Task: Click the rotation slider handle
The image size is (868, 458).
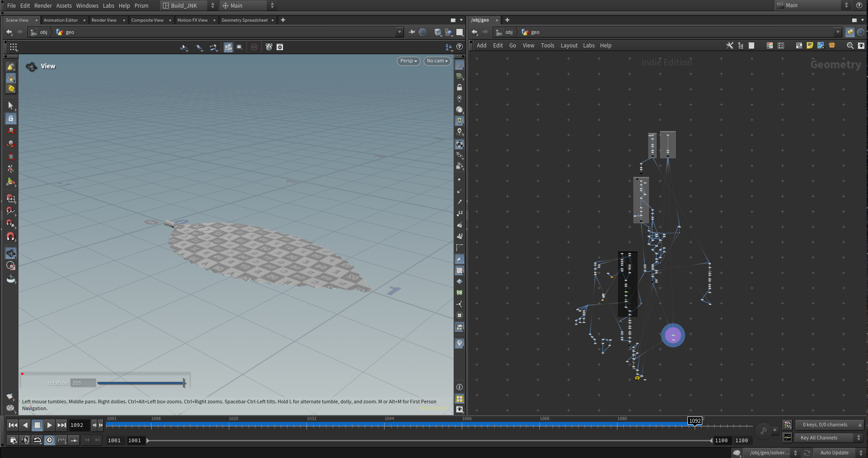Action: click(x=184, y=383)
